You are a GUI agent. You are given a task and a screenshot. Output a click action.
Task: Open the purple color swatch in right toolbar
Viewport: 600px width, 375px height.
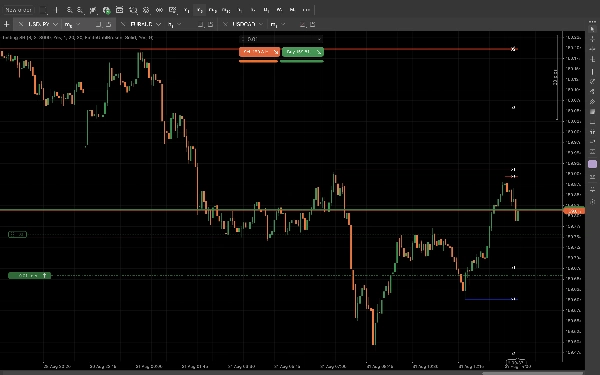pyautogui.click(x=592, y=164)
